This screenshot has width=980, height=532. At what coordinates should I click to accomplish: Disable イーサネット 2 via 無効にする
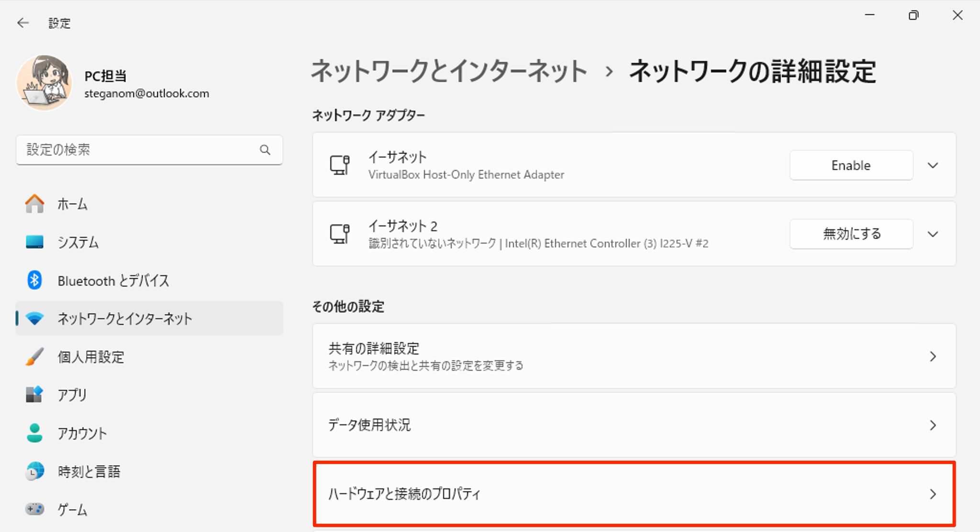coord(851,234)
